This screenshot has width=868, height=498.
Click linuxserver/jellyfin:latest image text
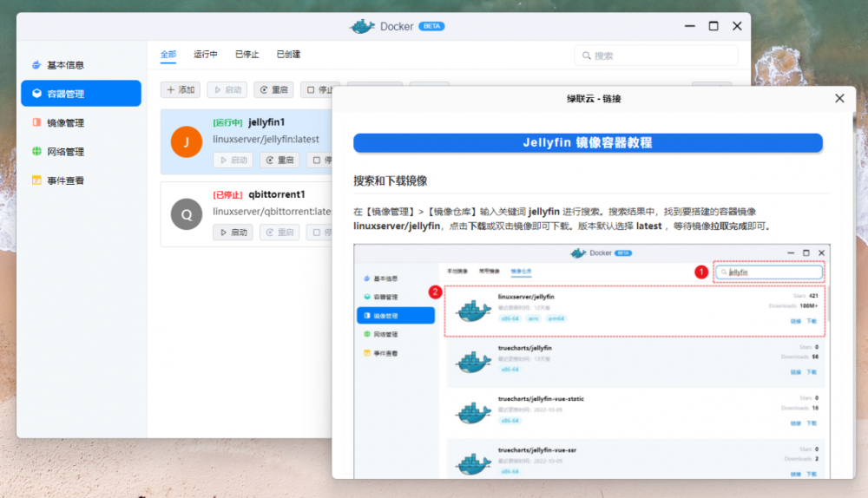[266, 140]
